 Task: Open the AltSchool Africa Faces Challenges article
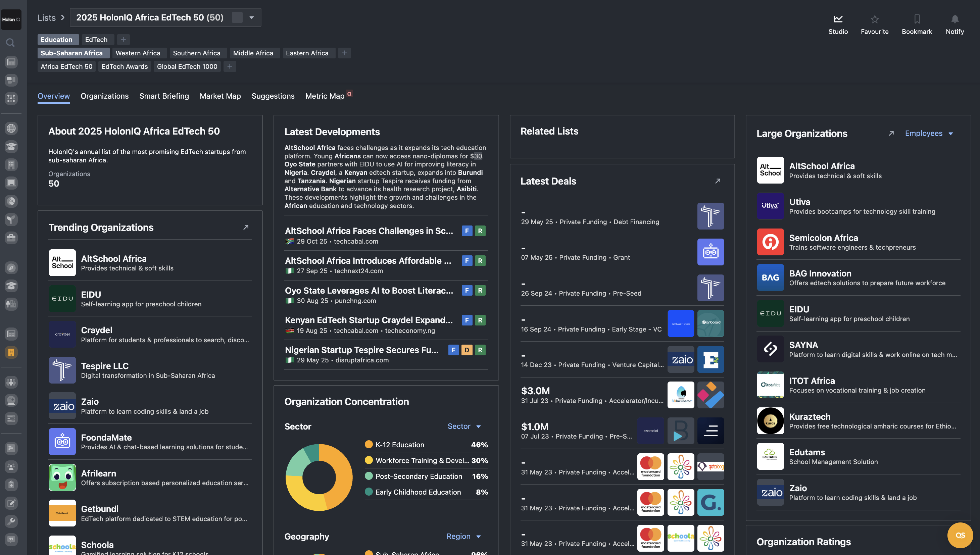tap(369, 231)
